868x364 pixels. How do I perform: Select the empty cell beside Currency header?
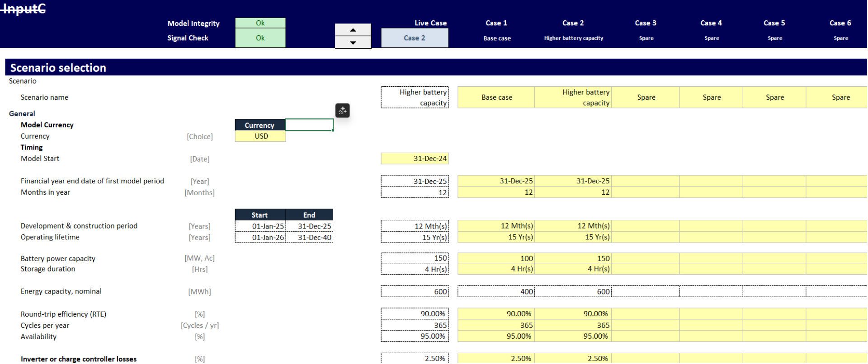tap(309, 125)
